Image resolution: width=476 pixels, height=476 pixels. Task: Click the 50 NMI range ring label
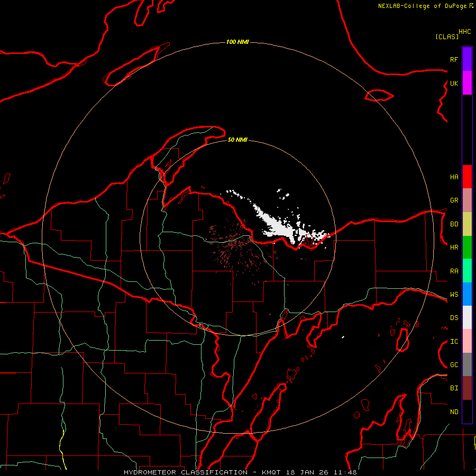(x=237, y=140)
